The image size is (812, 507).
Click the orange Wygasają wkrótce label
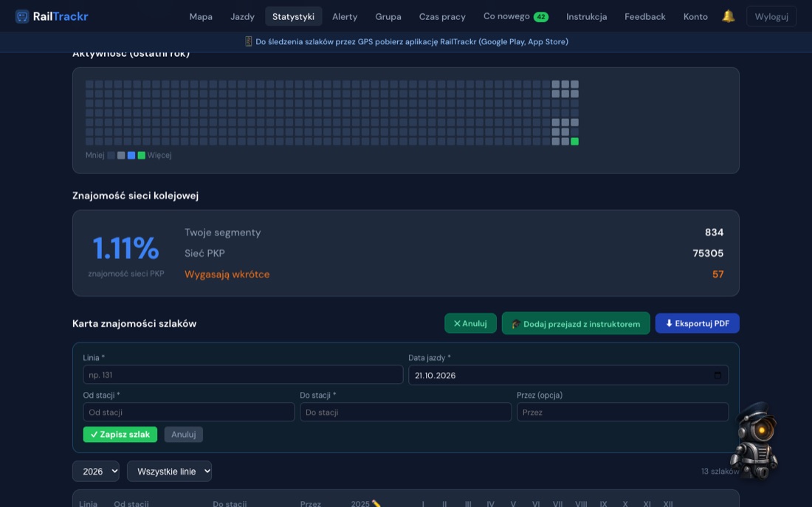click(x=227, y=275)
